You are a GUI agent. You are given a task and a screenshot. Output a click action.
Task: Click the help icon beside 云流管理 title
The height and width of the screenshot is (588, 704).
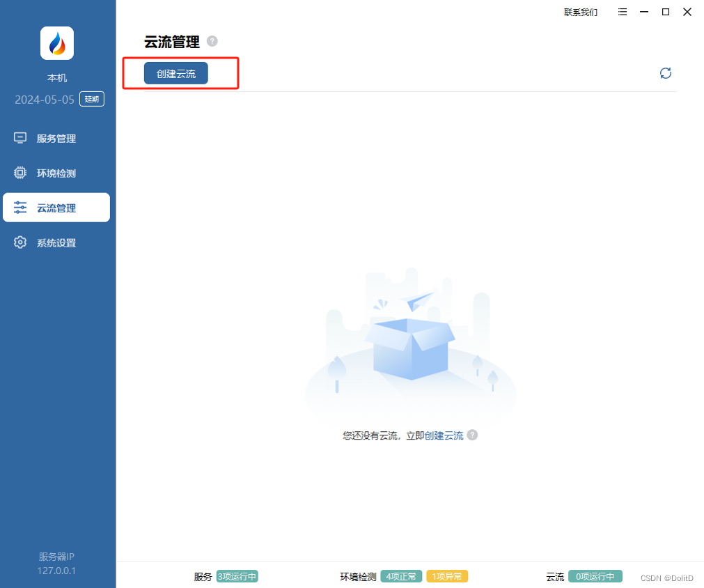pyautogui.click(x=212, y=41)
